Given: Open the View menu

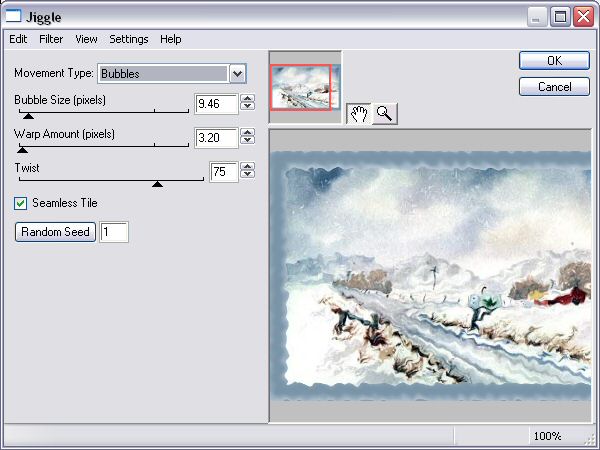Looking at the screenshot, I should [x=86, y=39].
